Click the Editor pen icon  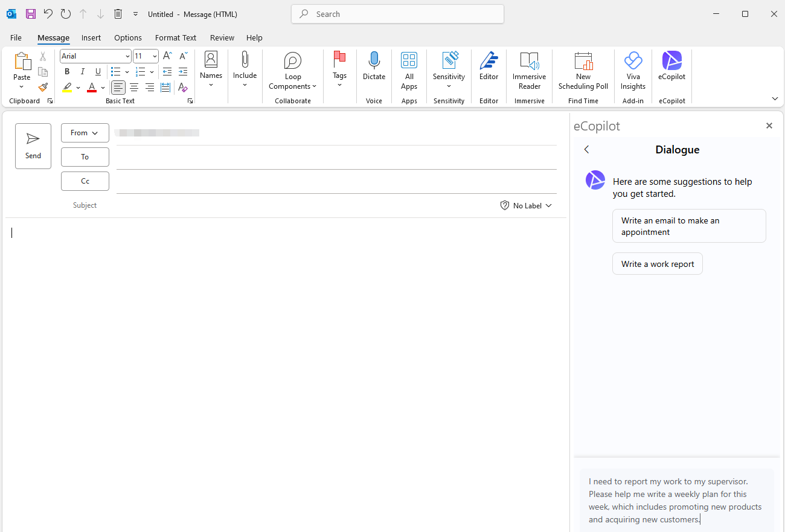tap(489, 61)
